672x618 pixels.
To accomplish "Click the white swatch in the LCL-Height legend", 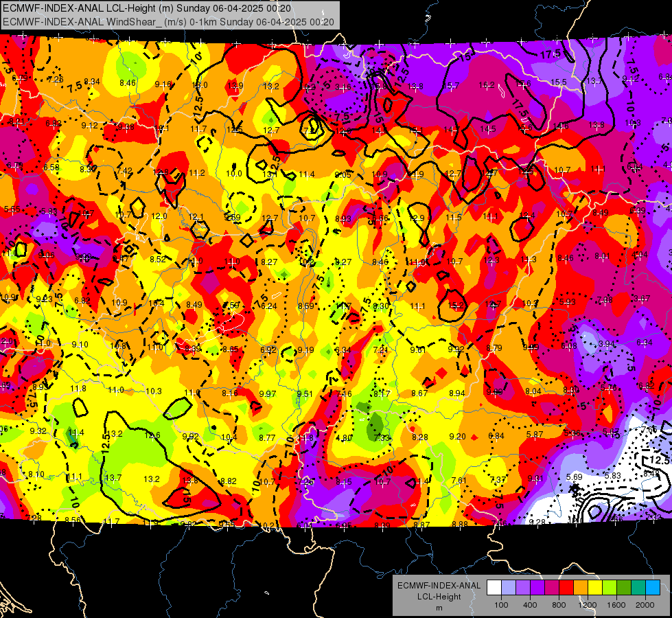I will 494,587.
